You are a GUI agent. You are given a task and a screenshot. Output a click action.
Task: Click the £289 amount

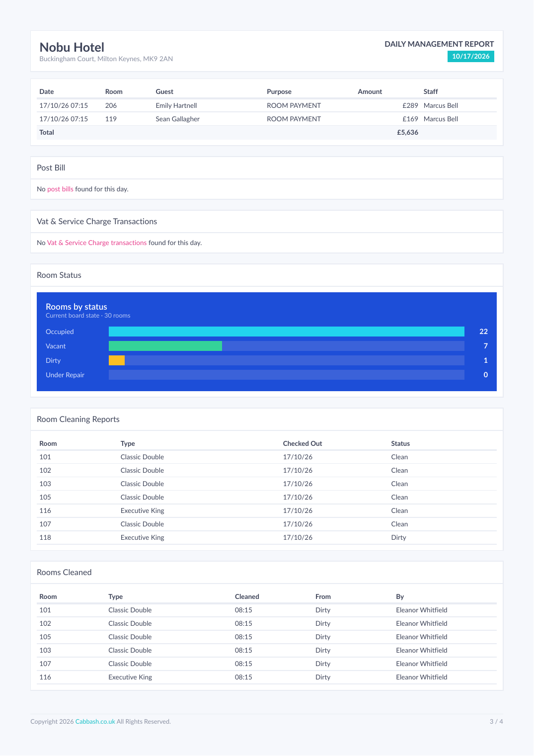(x=410, y=105)
